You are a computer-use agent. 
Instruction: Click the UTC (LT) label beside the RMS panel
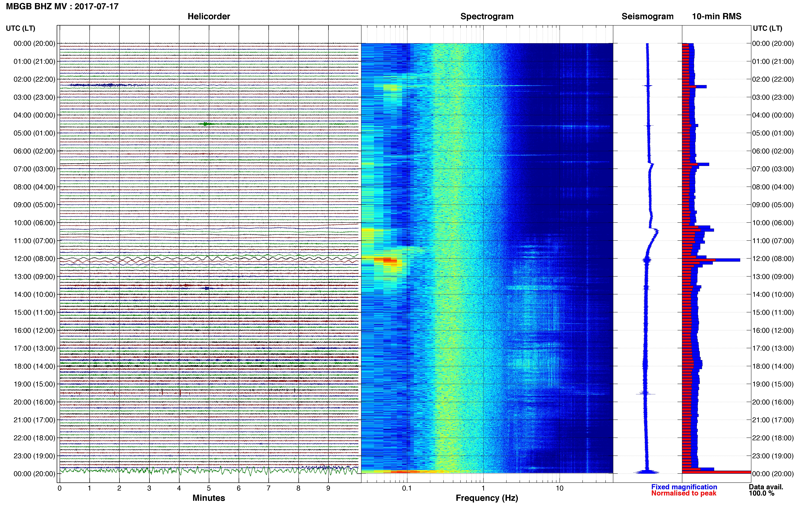pos(768,28)
